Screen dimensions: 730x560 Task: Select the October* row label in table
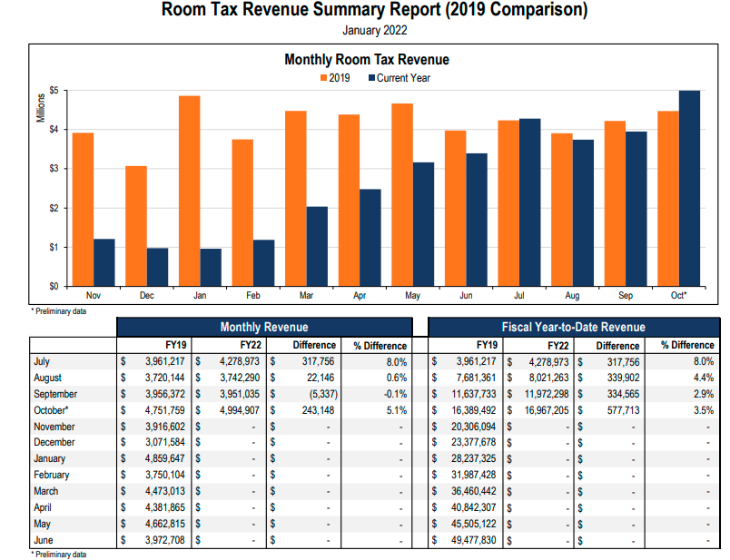point(54,410)
